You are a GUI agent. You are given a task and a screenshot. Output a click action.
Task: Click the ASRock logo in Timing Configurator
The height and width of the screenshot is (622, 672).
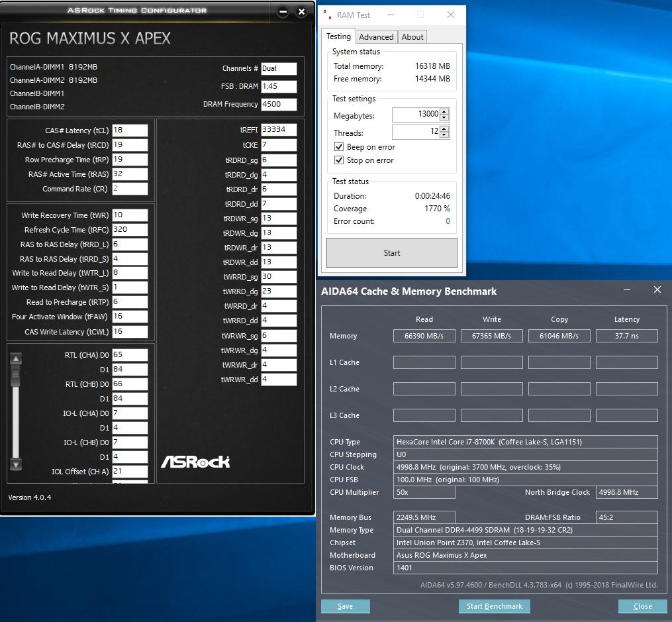pyautogui.click(x=195, y=462)
